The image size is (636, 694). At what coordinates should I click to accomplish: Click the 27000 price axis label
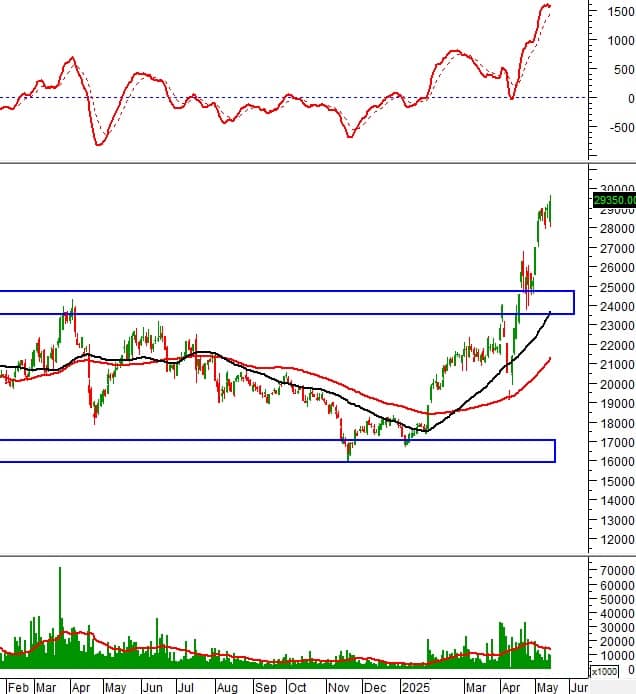click(x=617, y=249)
